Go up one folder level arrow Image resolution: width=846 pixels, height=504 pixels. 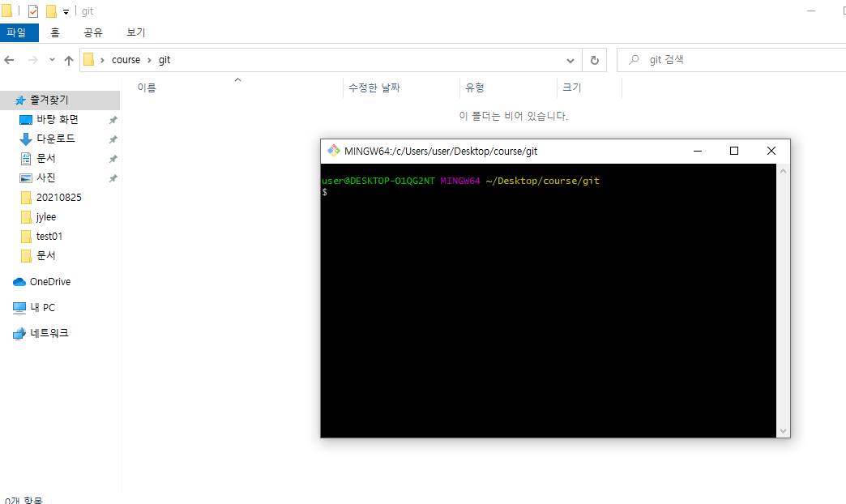(69, 60)
